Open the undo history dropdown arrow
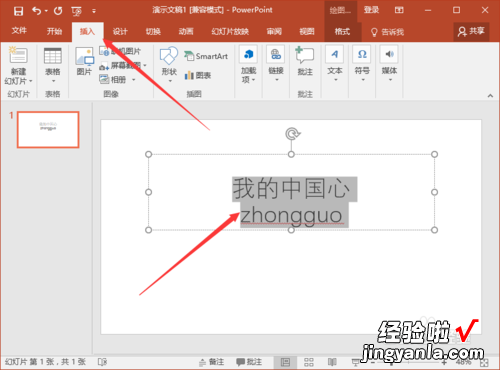This screenshot has width=500, height=370. click(46, 11)
